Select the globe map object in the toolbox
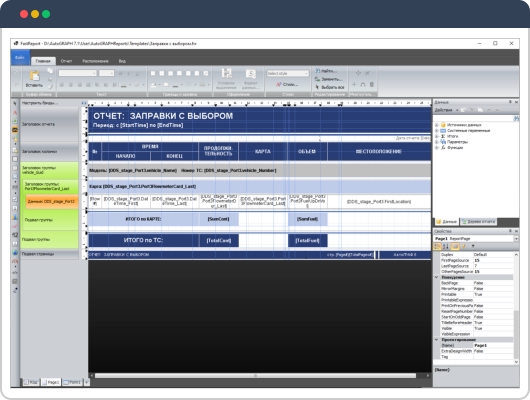The width and height of the screenshot is (530, 400). coord(15,252)
